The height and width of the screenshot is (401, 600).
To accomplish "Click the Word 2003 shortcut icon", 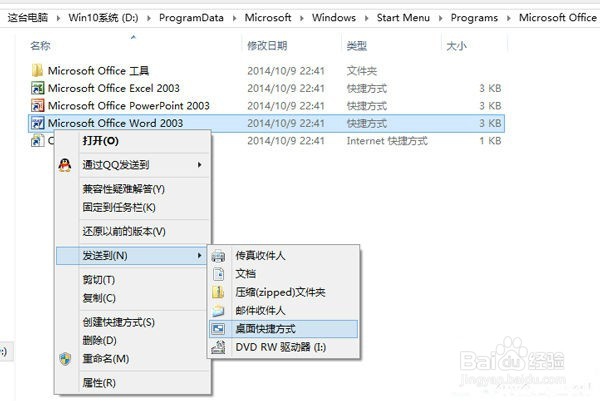I will (x=38, y=123).
